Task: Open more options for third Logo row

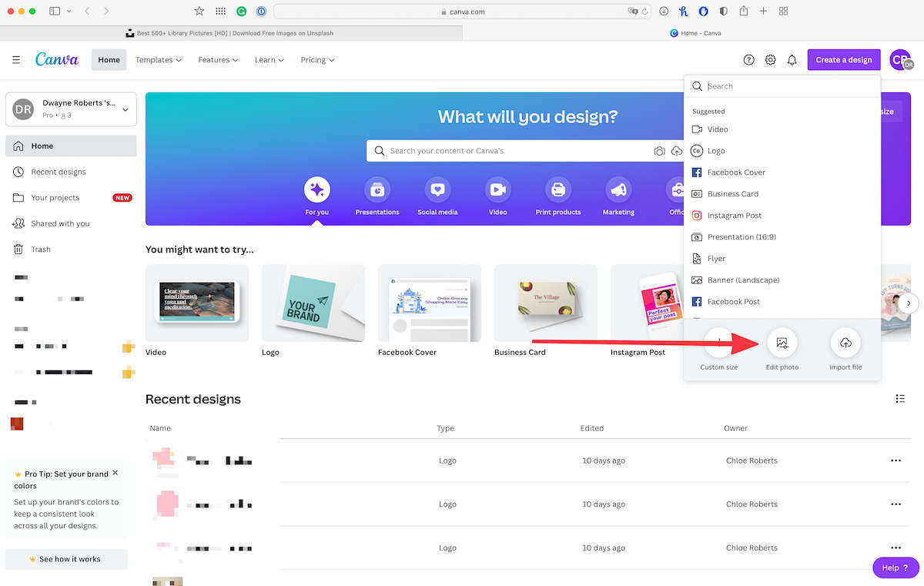Action: [x=896, y=548]
